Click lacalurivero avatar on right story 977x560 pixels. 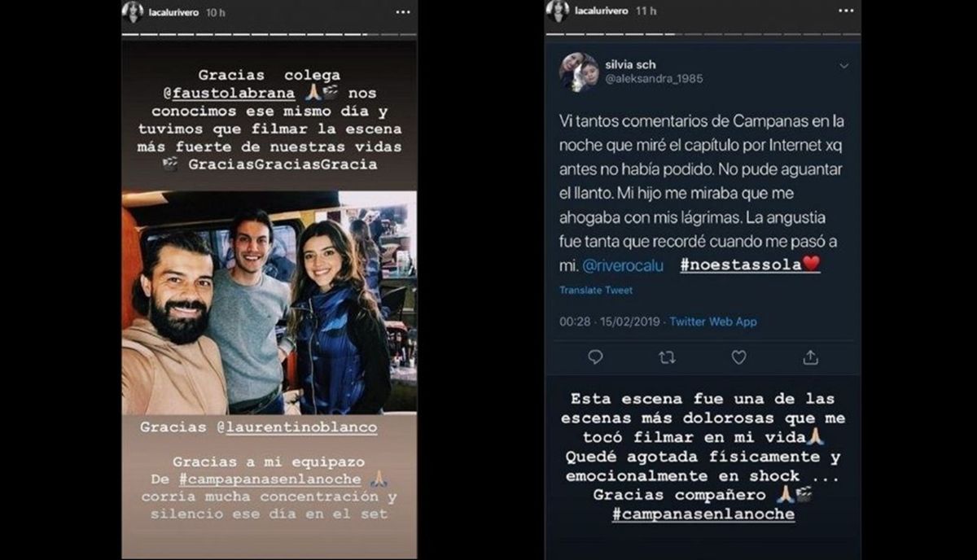point(558,11)
